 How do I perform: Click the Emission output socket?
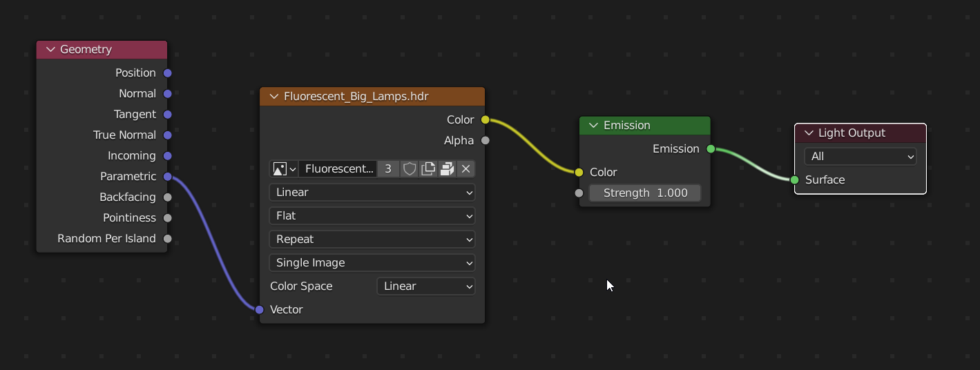(x=711, y=149)
